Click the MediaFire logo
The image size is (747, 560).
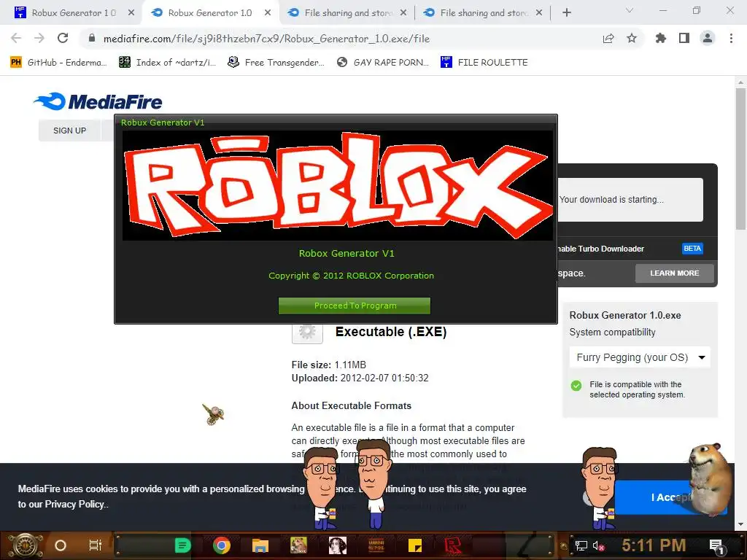tap(98, 101)
